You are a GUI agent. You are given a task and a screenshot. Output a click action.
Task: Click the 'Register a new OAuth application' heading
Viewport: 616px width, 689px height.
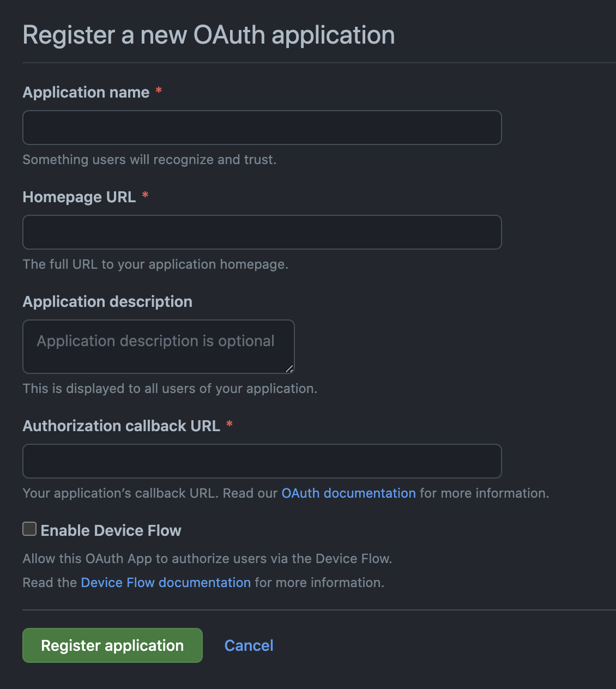pos(208,35)
